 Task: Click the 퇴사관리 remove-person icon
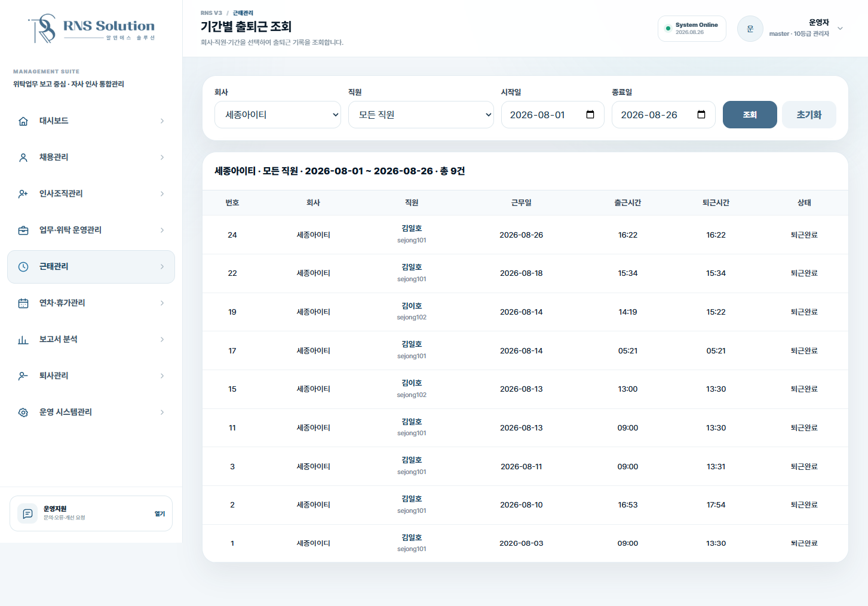[23, 376]
